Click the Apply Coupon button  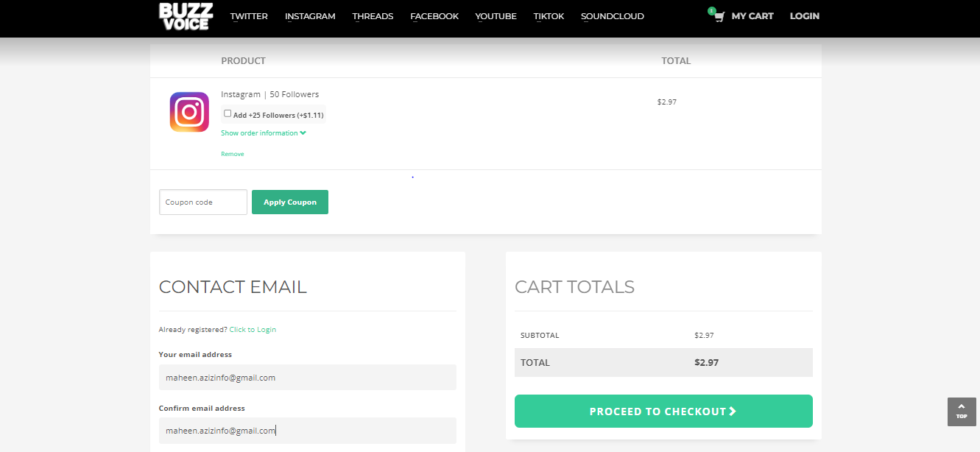click(x=290, y=202)
